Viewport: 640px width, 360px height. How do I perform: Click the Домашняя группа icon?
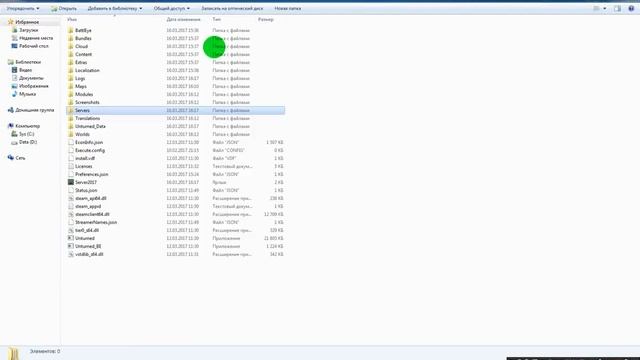click(11, 110)
